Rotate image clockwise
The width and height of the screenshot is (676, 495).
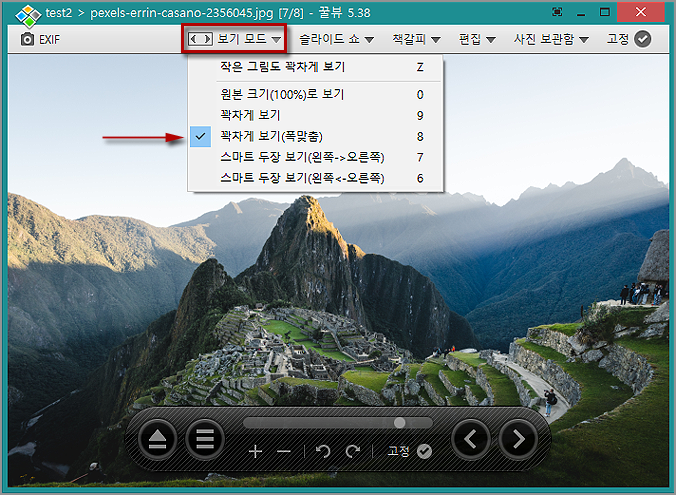[353, 451]
